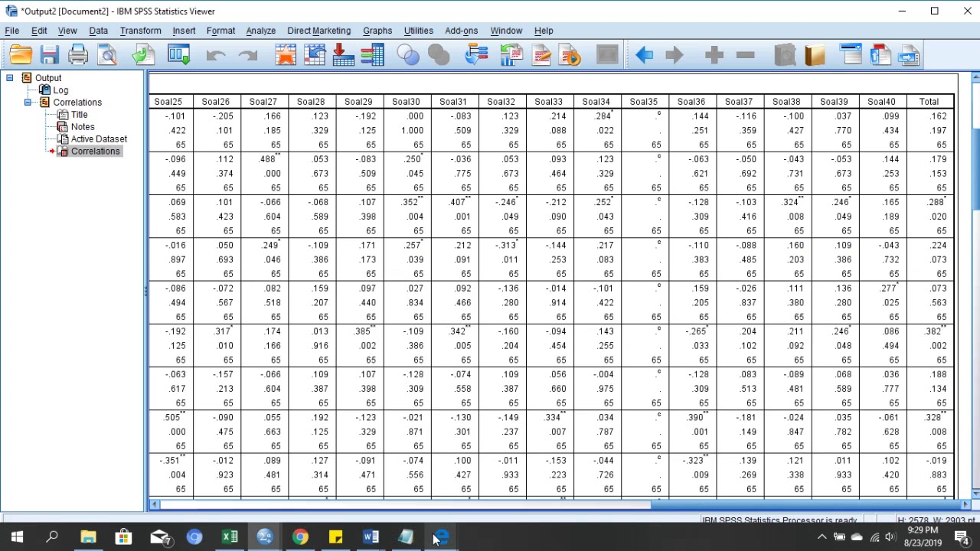980x551 pixels.
Task: Click the Insert Text page icon with arrow
Action: pos(909,54)
